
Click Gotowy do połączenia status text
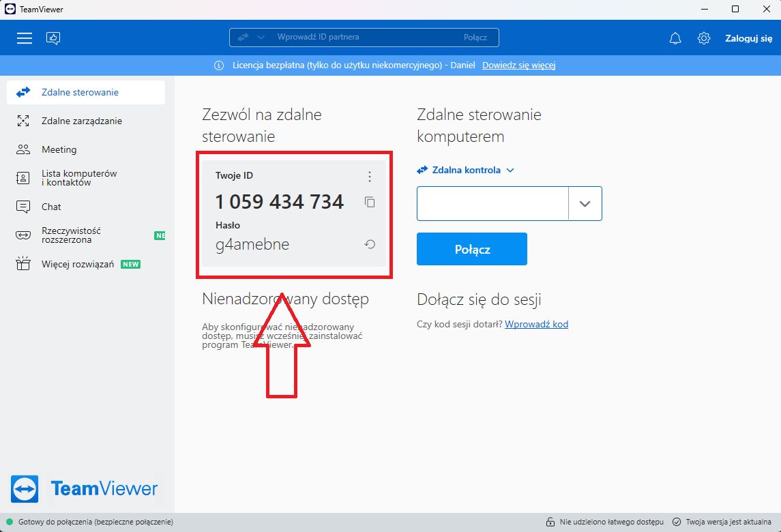[x=95, y=522]
